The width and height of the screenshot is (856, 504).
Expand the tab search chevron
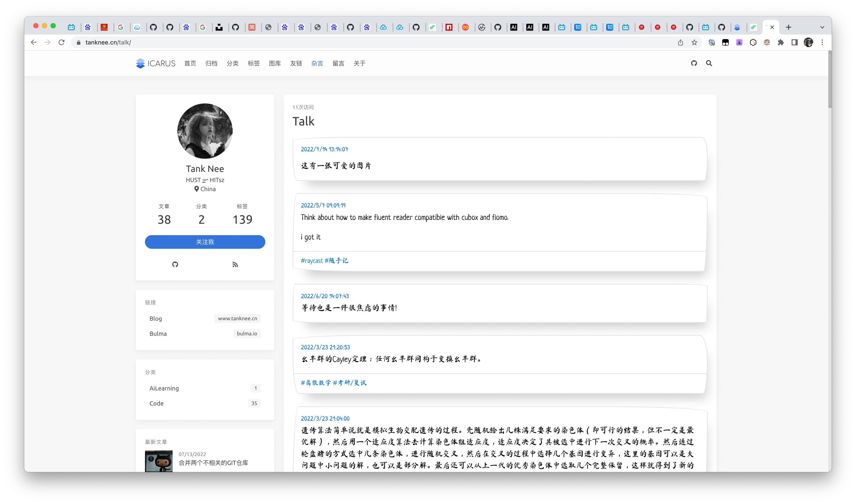coord(822,27)
